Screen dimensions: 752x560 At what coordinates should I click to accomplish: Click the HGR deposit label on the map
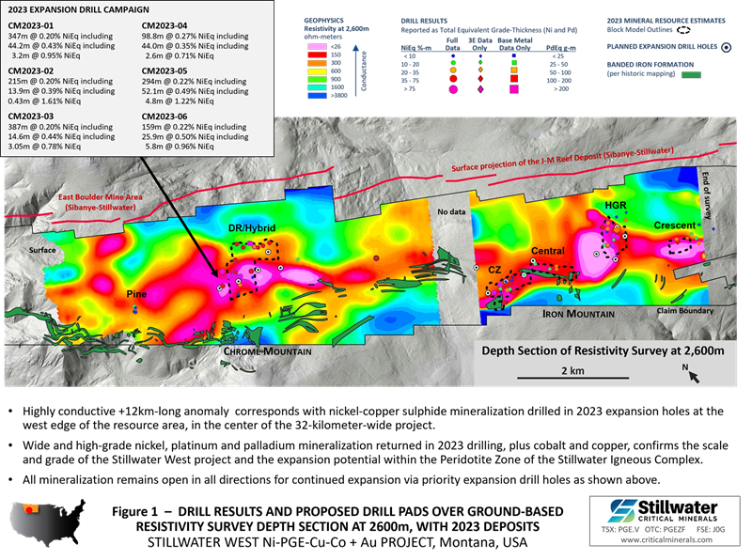point(616,205)
